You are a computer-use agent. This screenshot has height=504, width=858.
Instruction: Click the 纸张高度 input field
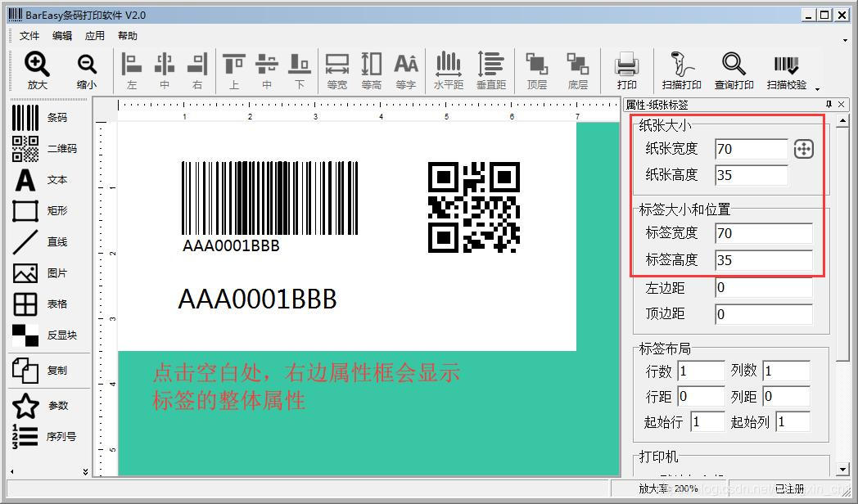tap(752, 175)
